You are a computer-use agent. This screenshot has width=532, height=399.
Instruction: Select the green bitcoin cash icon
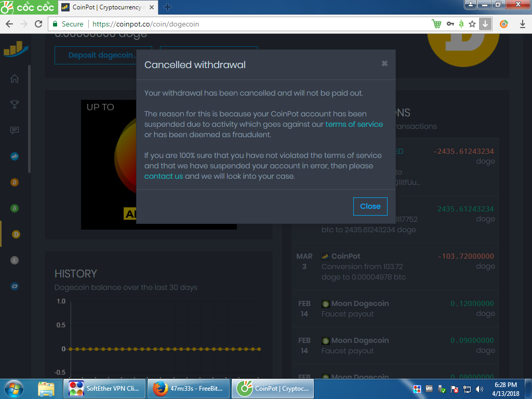click(14, 208)
